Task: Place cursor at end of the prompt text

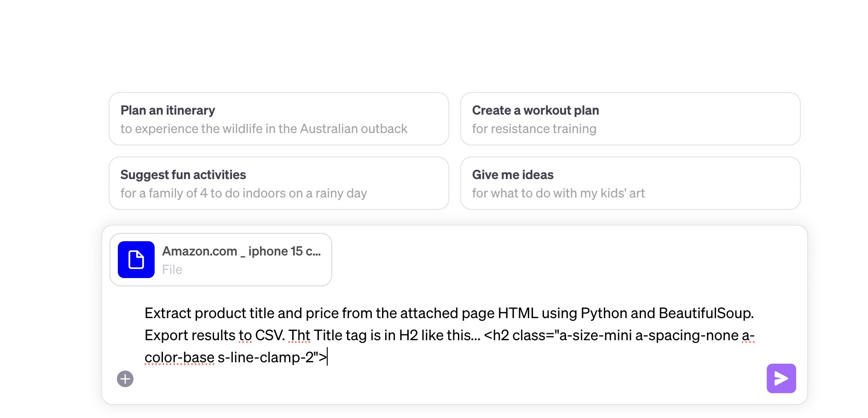Action: [x=327, y=358]
